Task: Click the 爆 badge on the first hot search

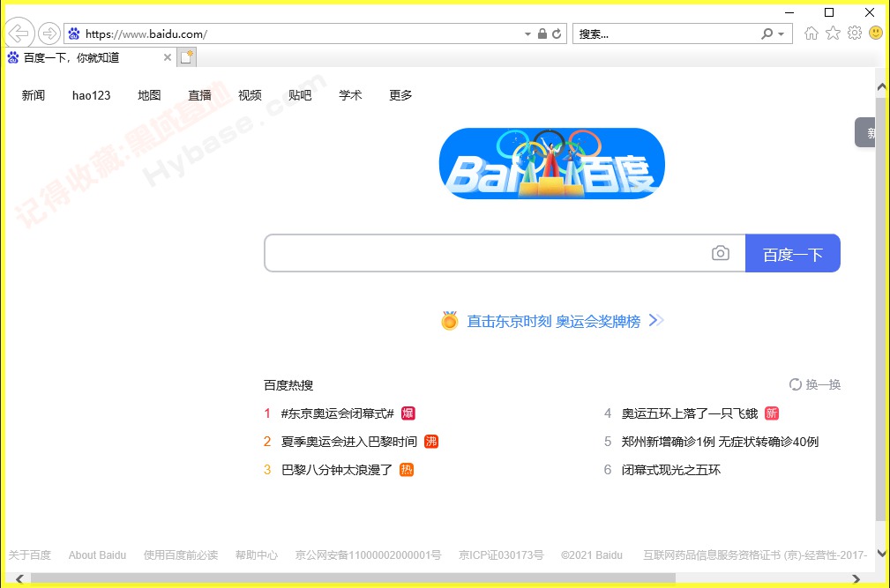Action: (x=407, y=413)
